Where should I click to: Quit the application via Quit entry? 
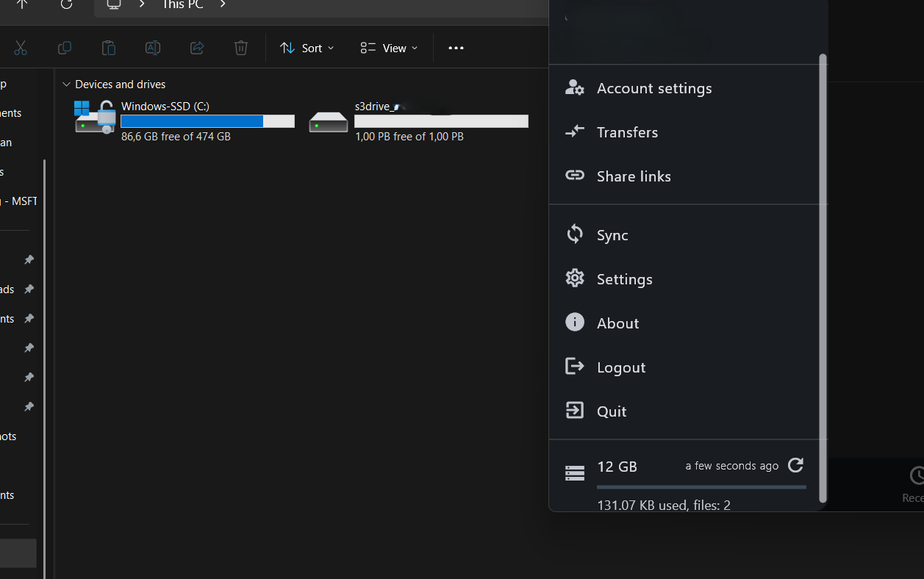[611, 411]
